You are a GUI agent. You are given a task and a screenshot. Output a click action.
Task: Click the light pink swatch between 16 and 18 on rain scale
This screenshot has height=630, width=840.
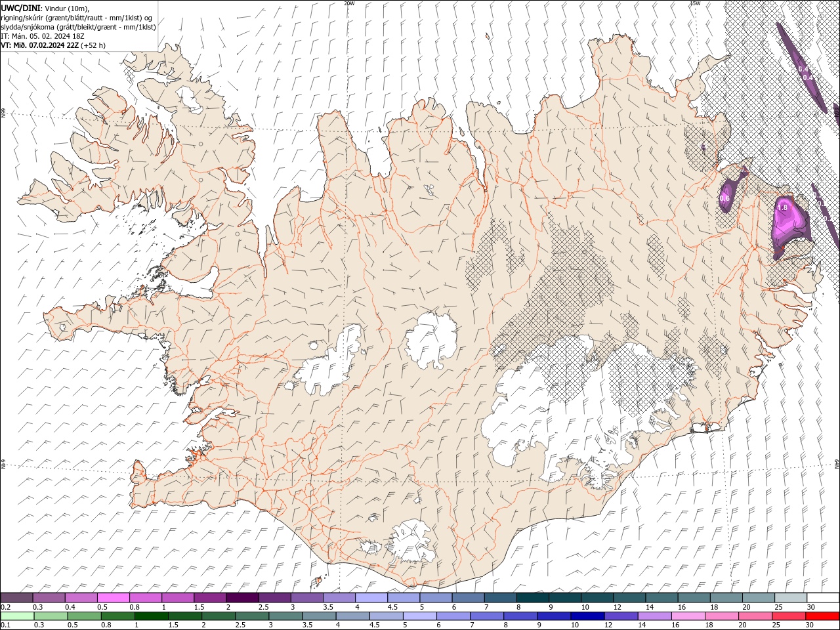(688, 616)
